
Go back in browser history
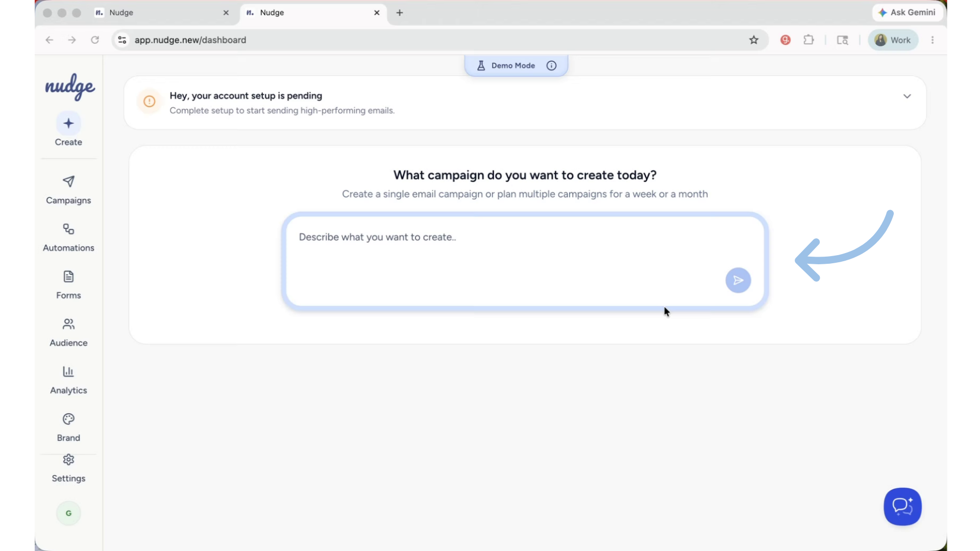pyautogui.click(x=49, y=40)
